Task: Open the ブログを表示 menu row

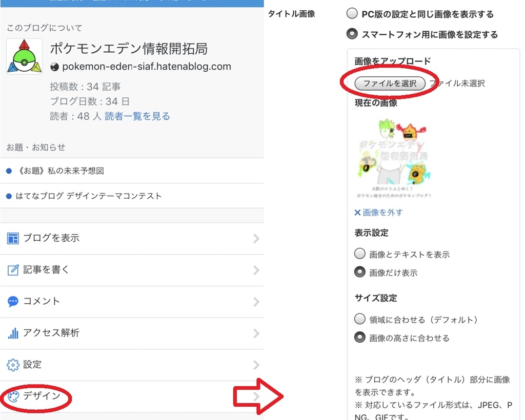Action: (132, 238)
